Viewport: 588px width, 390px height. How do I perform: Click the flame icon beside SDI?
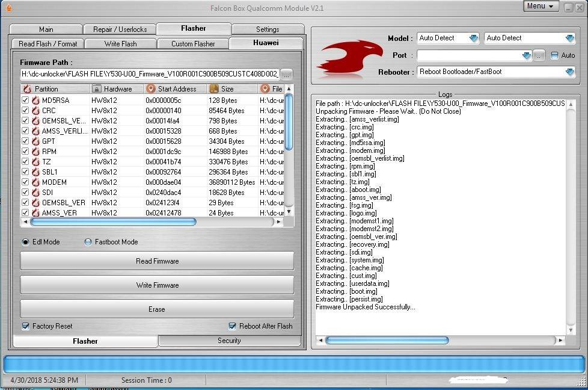point(35,192)
